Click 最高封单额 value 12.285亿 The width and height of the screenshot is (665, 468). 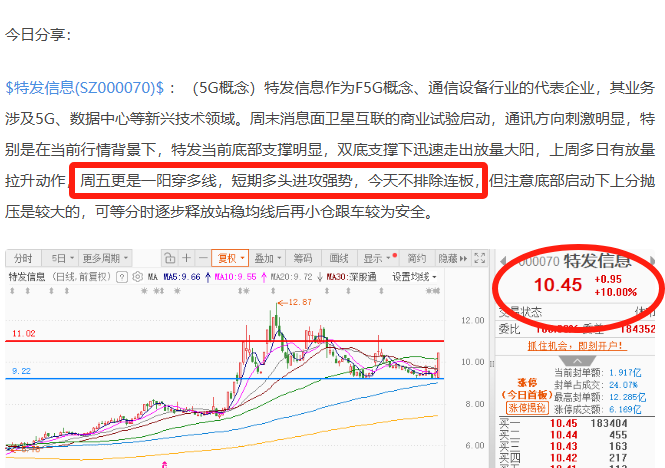627,397
